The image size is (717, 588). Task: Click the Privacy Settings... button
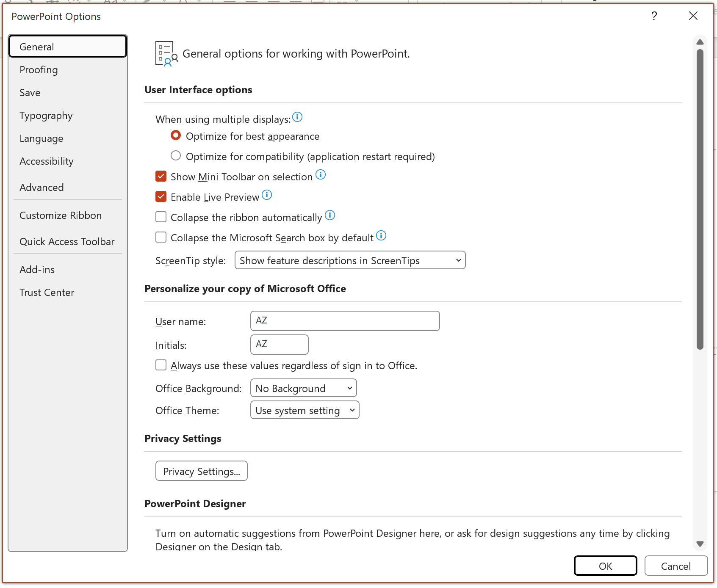tap(202, 471)
